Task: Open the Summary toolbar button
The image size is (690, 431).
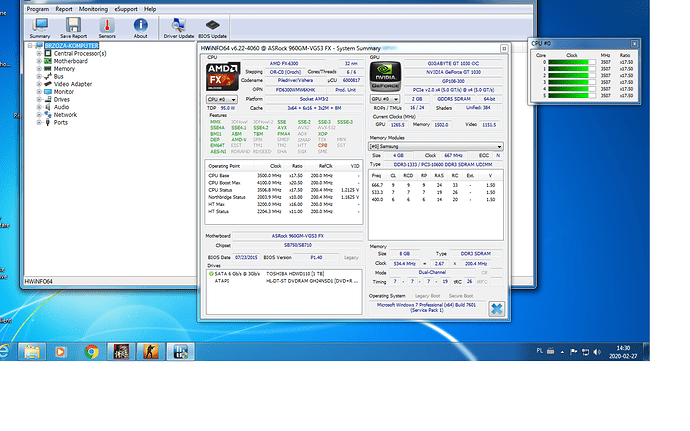Action: point(40,28)
